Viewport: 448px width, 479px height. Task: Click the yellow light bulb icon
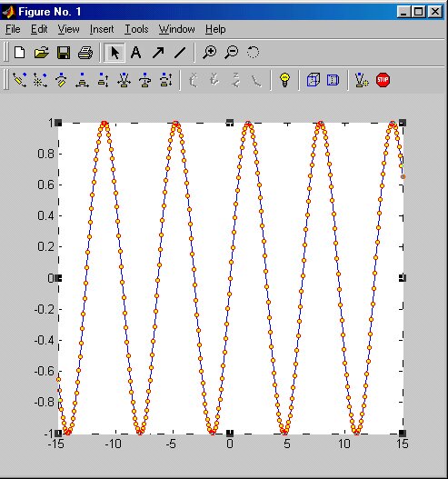(284, 80)
